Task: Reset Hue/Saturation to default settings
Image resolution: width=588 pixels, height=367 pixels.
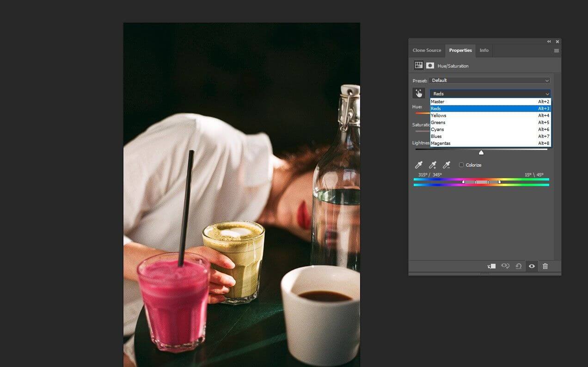Action: 518,266
